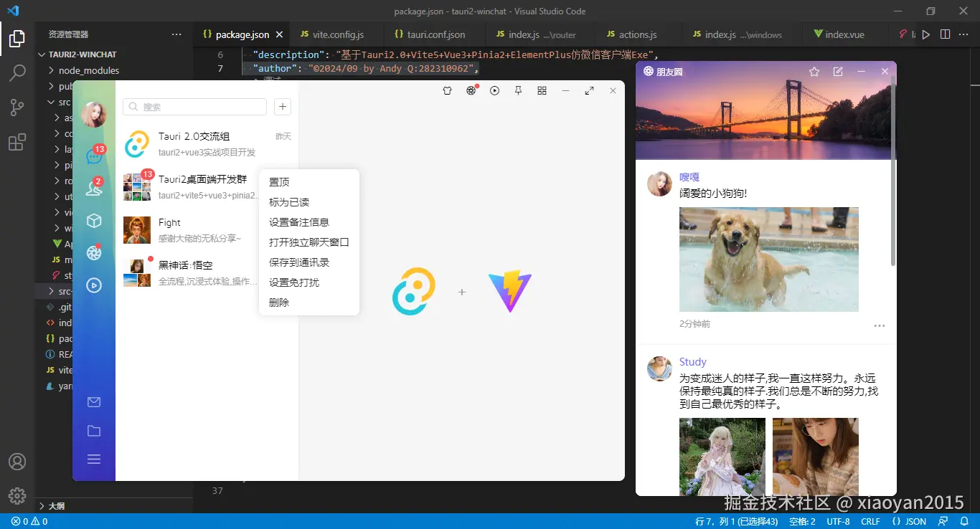Click the mail icon in the sidebar

(94, 402)
